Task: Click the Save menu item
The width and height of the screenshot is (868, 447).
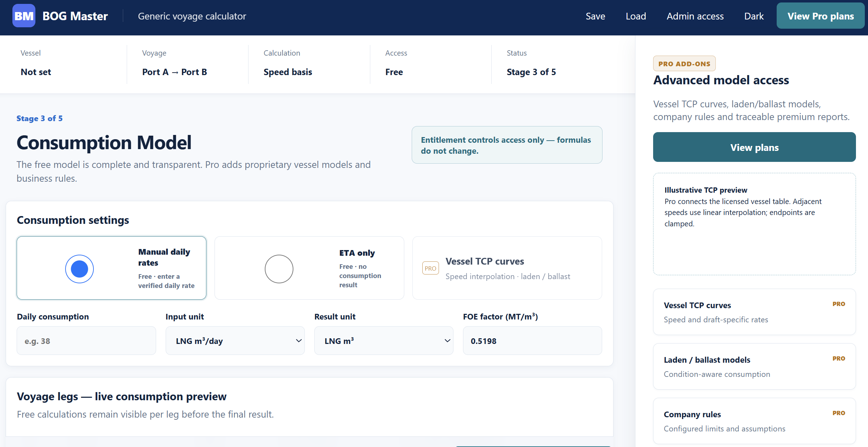Action: pos(595,16)
